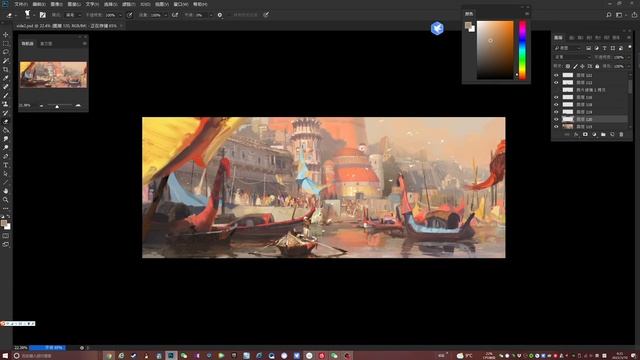The image size is (640, 360).
Task: Lock all layer attributes with padlock
Action: point(597,66)
